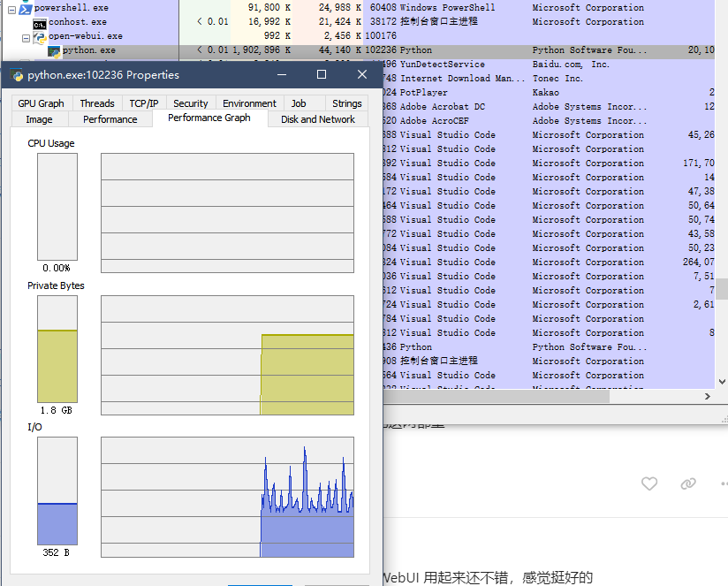Click the open-webui.exe process icon

[40, 37]
